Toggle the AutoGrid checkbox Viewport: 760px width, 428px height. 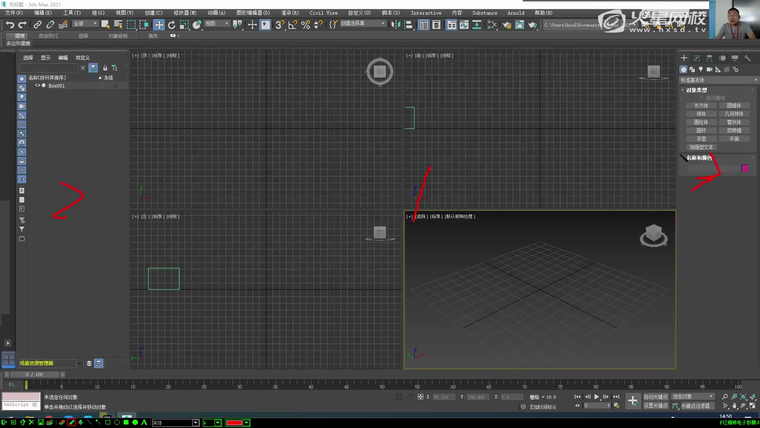click(703, 97)
